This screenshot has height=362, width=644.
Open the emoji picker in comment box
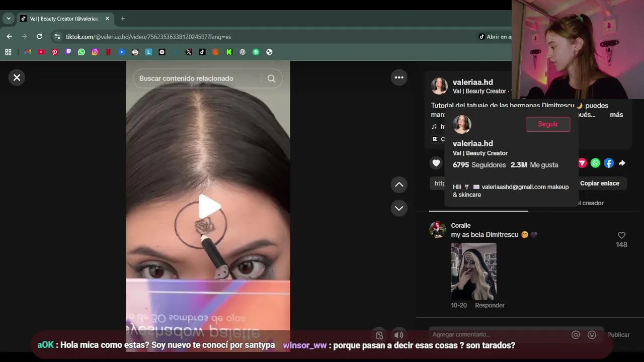pos(592,335)
